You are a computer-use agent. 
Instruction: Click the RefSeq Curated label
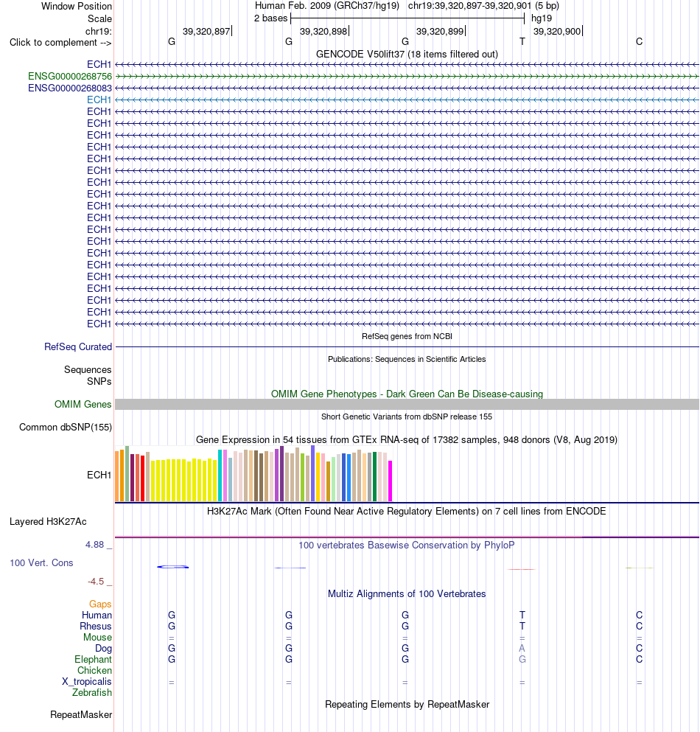tap(78, 347)
